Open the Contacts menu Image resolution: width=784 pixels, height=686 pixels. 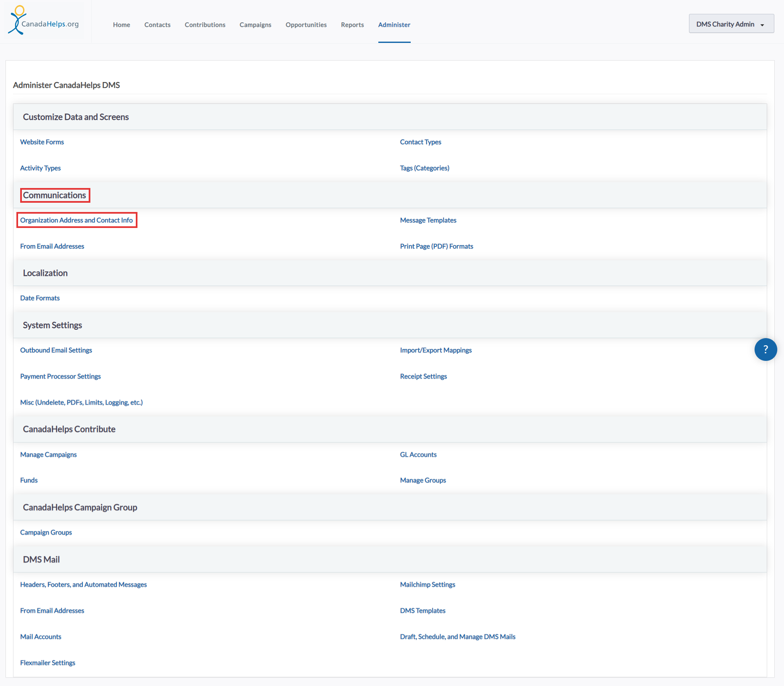[x=157, y=25]
